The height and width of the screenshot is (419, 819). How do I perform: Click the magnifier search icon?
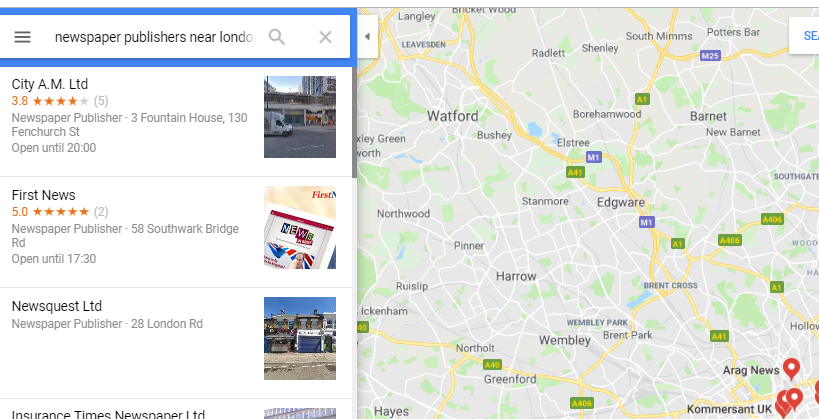277,37
